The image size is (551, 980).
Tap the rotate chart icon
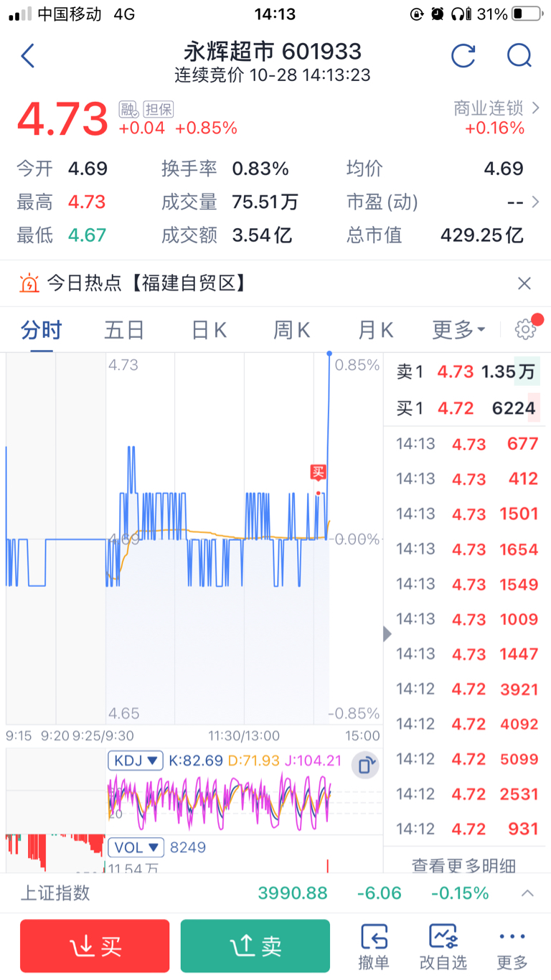[365, 765]
